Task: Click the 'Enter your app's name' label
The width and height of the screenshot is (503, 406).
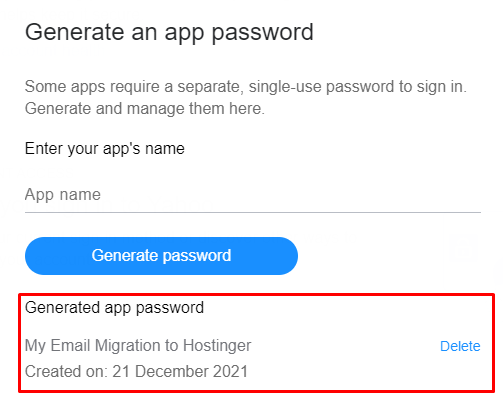Action: click(x=105, y=149)
